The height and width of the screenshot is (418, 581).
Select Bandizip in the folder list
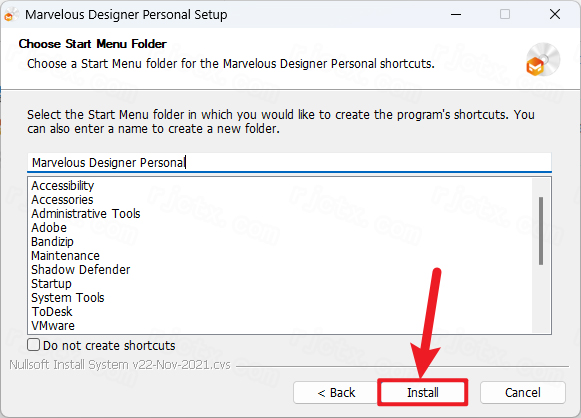tap(52, 242)
